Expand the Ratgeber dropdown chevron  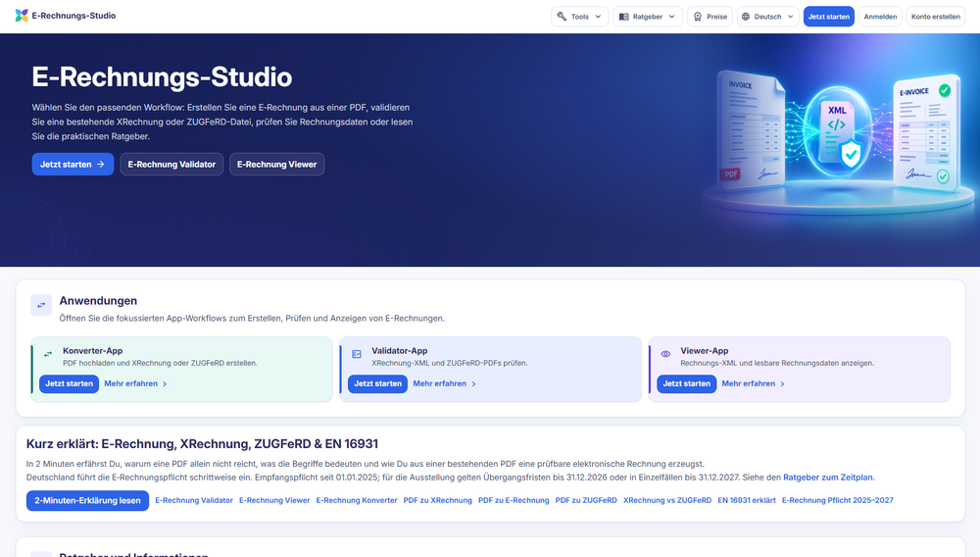point(672,17)
